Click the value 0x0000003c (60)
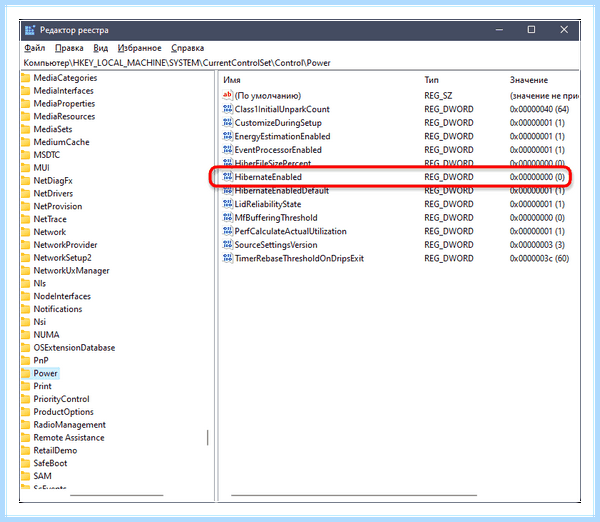Image resolution: width=600 pixels, height=522 pixels. [x=539, y=258]
